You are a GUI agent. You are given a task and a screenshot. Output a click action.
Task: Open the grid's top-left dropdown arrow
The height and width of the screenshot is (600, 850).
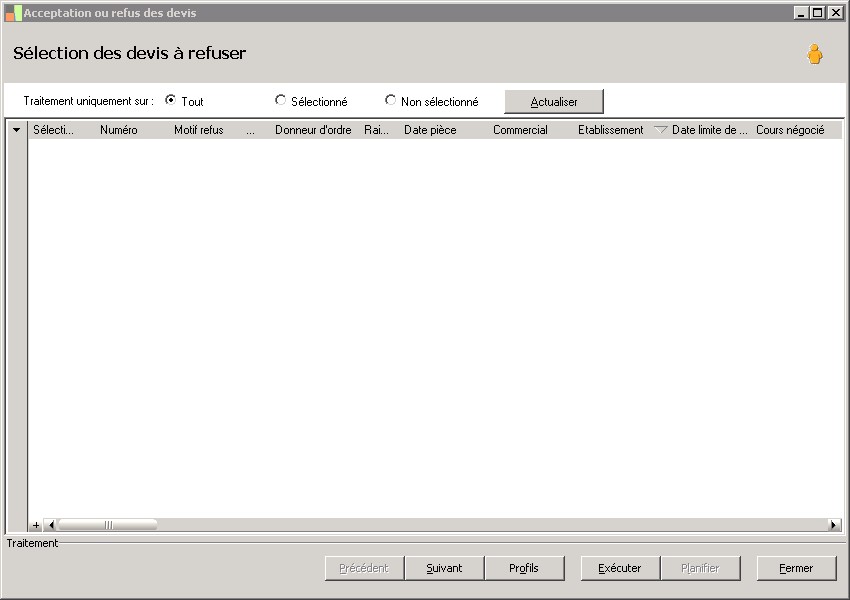(x=16, y=130)
